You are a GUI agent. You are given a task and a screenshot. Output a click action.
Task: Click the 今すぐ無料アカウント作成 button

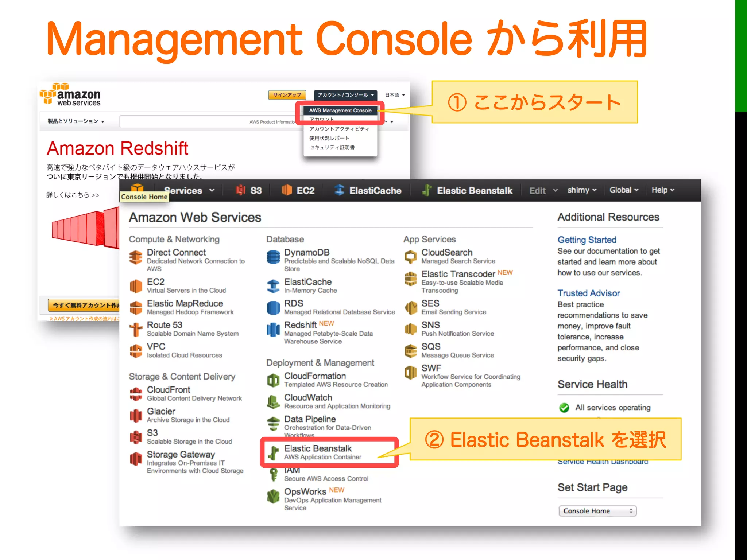click(84, 305)
